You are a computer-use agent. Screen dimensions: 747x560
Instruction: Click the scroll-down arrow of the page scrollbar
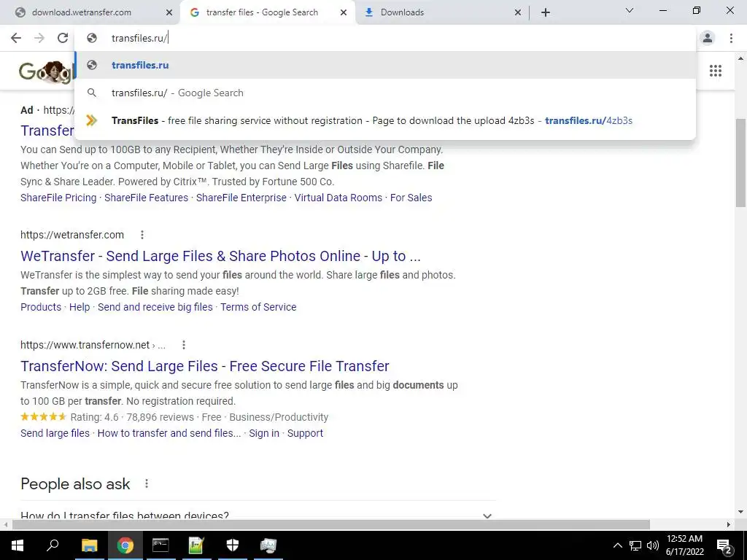(x=740, y=512)
